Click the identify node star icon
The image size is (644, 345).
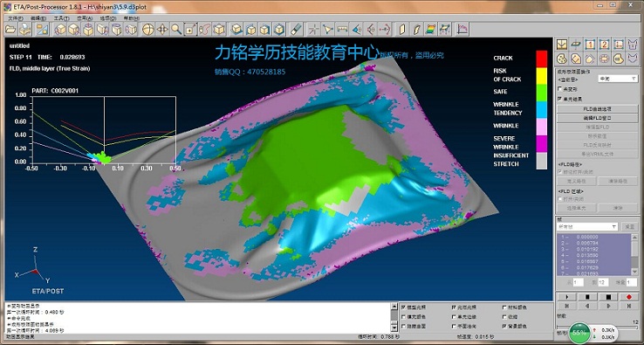pyautogui.click(x=314, y=29)
